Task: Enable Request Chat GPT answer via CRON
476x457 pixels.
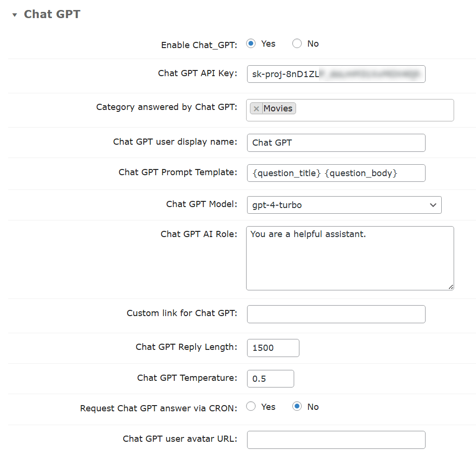Action: point(250,407)
